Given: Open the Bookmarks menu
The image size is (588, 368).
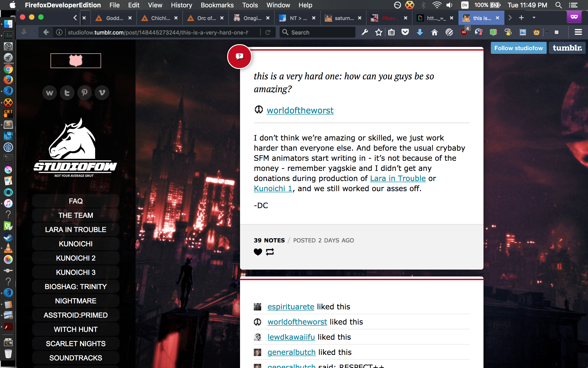Looking at the screenshot, I should click(x=217, y=5).
